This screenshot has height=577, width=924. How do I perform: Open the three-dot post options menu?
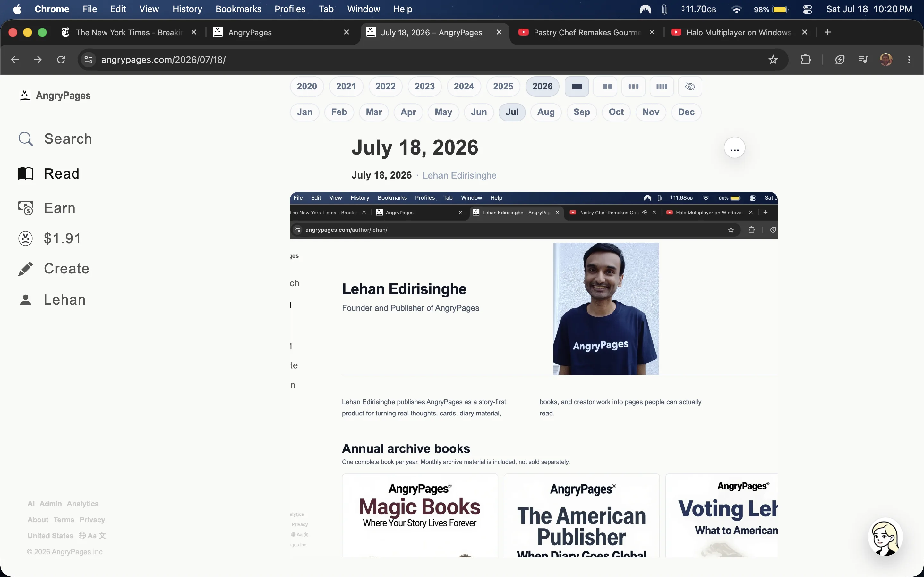coord(734,148)
